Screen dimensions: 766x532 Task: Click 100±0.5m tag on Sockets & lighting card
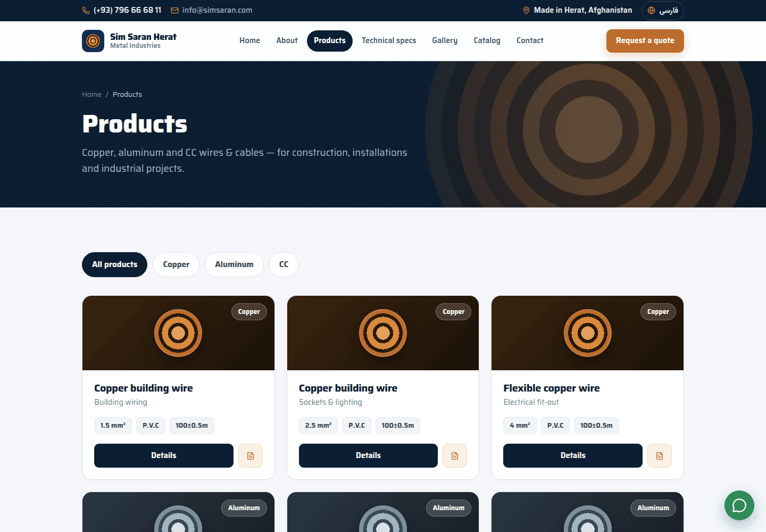click(x=397, y=426)
